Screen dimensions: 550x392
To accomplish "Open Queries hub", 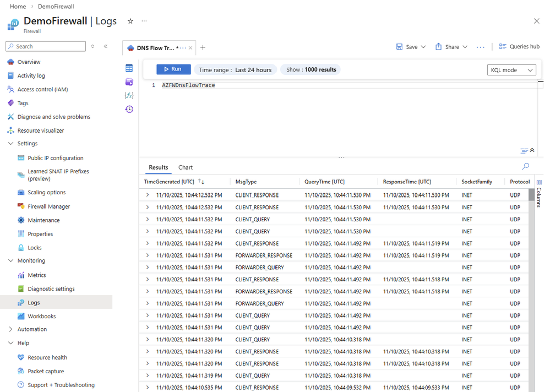I will (x=519, y=47).
